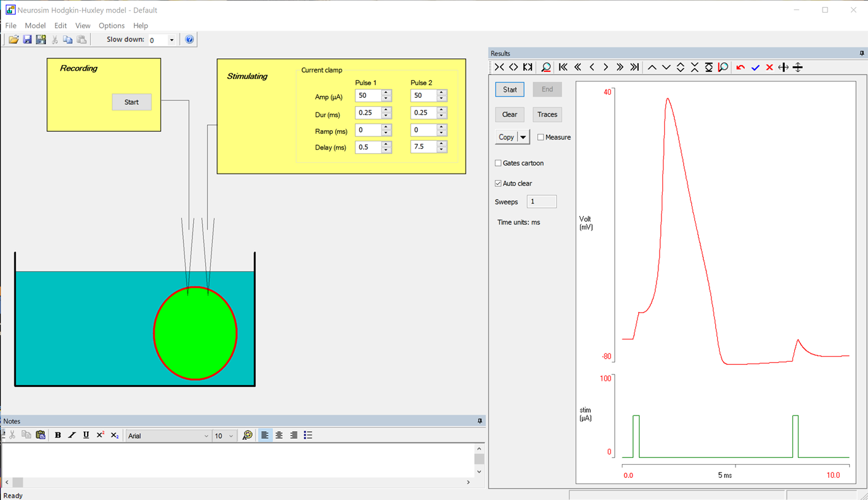Open the font color palette icon in Notes
The image size is (868, 500).
tap(247, 436)
